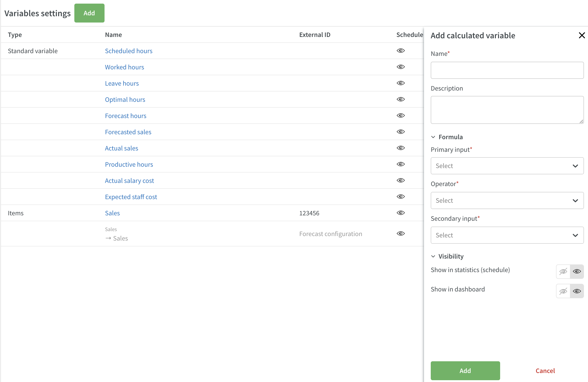Click the eye icon in the Items Sales row
Screen dimensions: 588x382
[401, 213]
